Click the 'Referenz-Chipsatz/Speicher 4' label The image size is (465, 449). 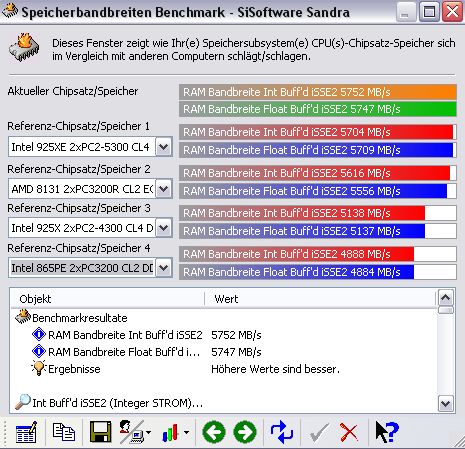tap(79, 248)
